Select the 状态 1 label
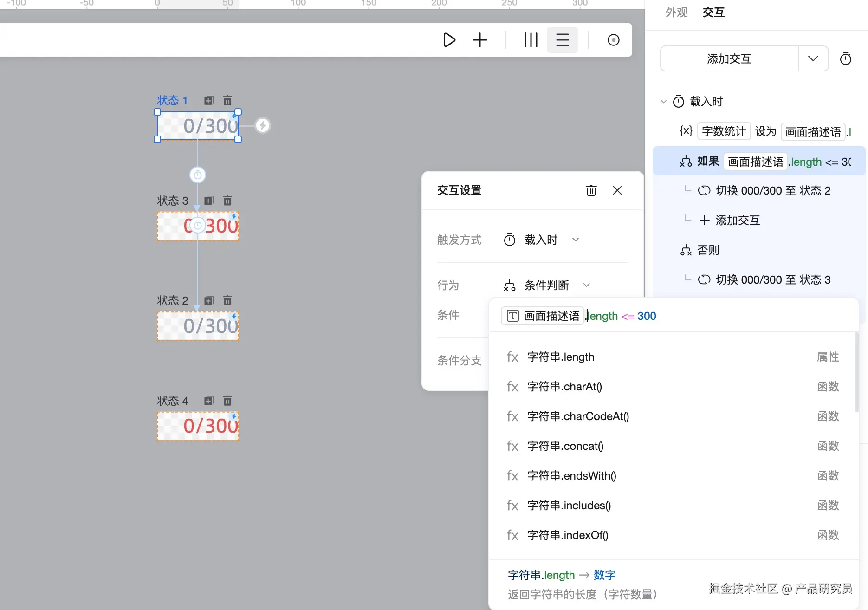The image size is (868, 610). [172, 101]
